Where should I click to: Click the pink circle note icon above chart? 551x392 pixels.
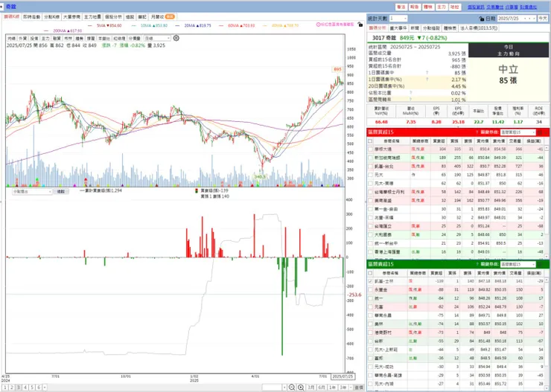coord(319,25)
